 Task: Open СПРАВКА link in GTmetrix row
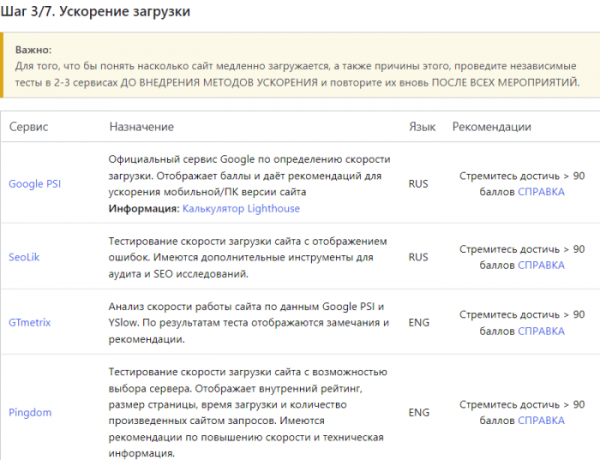pos(541,331)
